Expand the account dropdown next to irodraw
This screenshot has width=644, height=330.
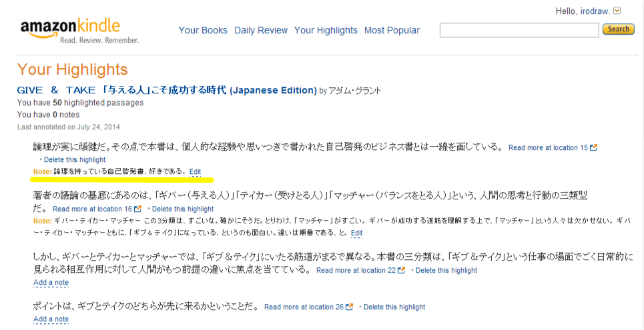pyautogui.click(x=617, y=11)
